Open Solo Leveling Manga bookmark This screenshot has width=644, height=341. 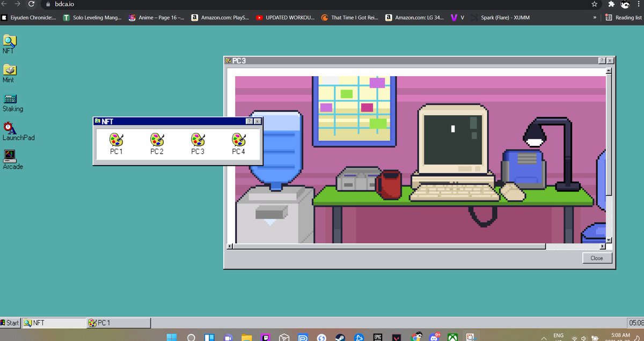click(x=92, y=17)
